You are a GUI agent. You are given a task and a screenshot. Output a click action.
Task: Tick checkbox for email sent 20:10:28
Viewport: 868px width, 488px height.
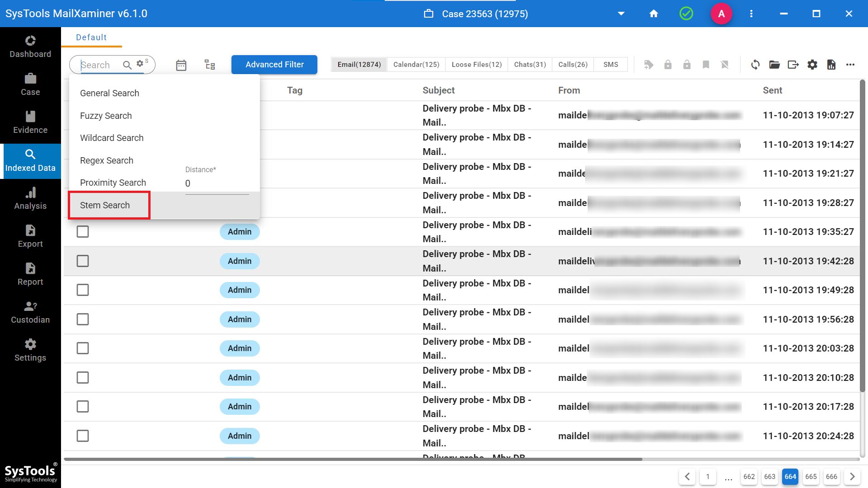(83, 378)
